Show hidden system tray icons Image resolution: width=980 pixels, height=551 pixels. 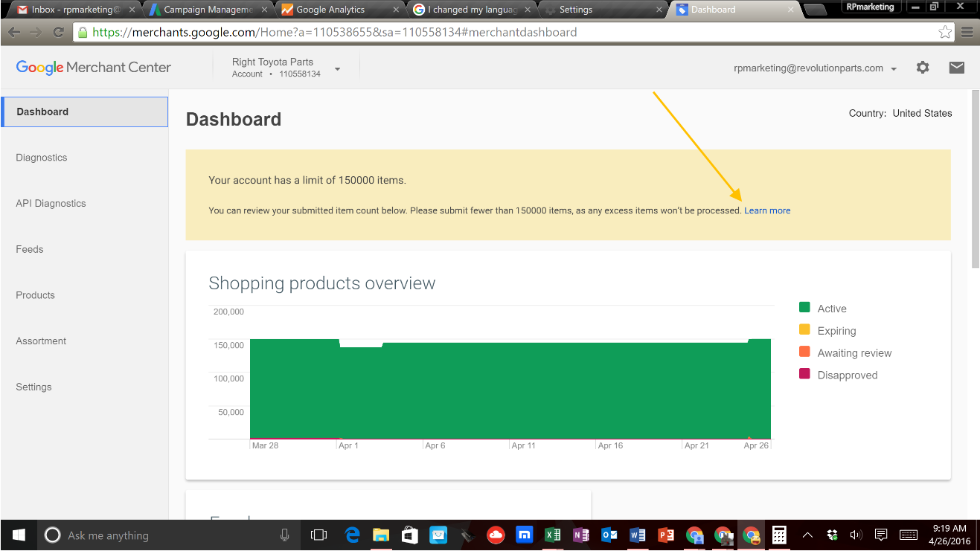click(807, 535)
